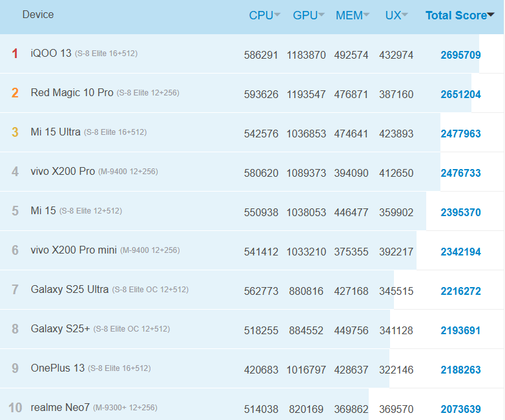The image size is (505, 420).
Task: Click OnePlus 13 CPU score 420683
Action: pos(261,370)
